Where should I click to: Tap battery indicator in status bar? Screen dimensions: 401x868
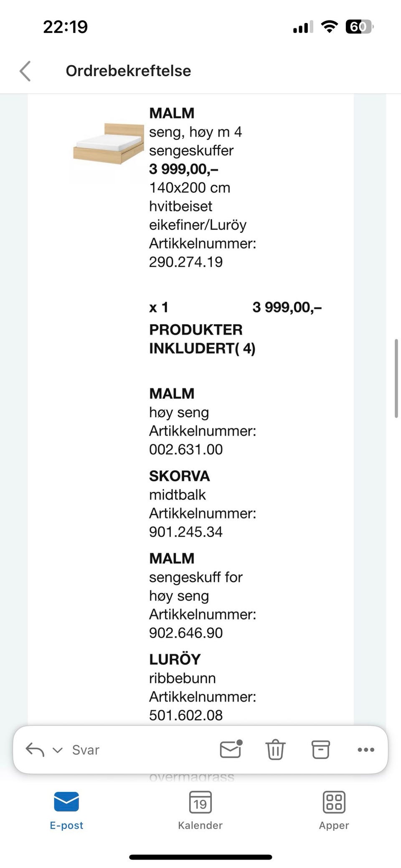click(359, 27)
